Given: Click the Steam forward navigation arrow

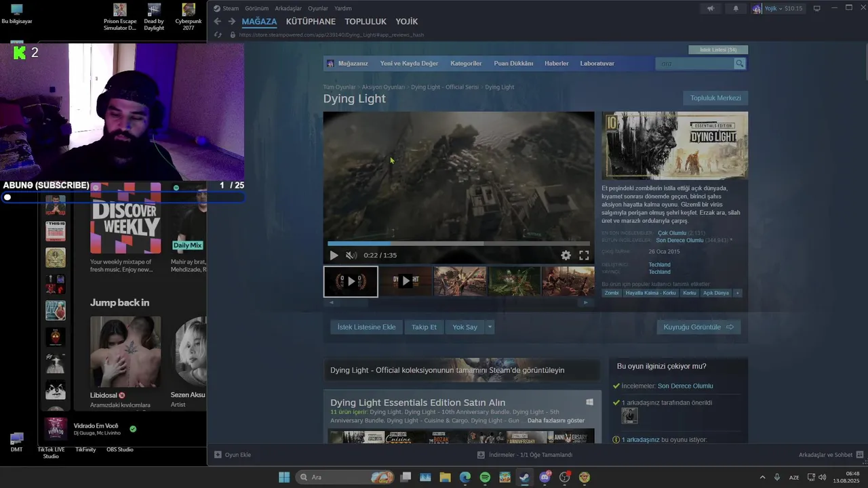Looking at the screenshot, I should (x=231, y=22).
